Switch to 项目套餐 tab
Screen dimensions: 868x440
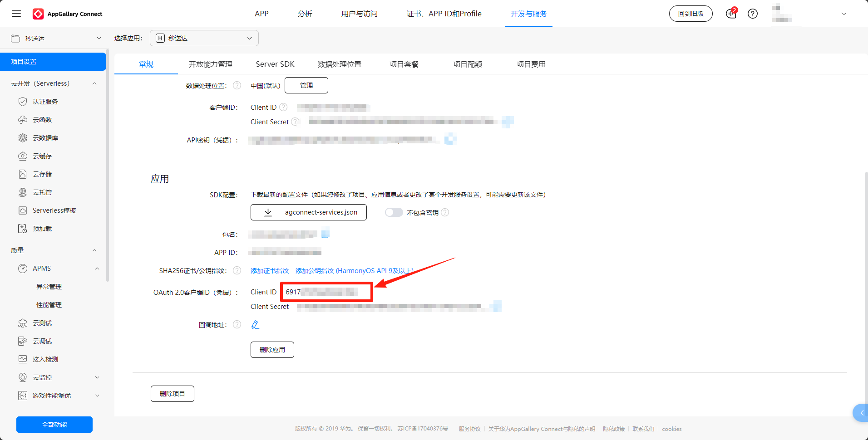coord(404,64)
